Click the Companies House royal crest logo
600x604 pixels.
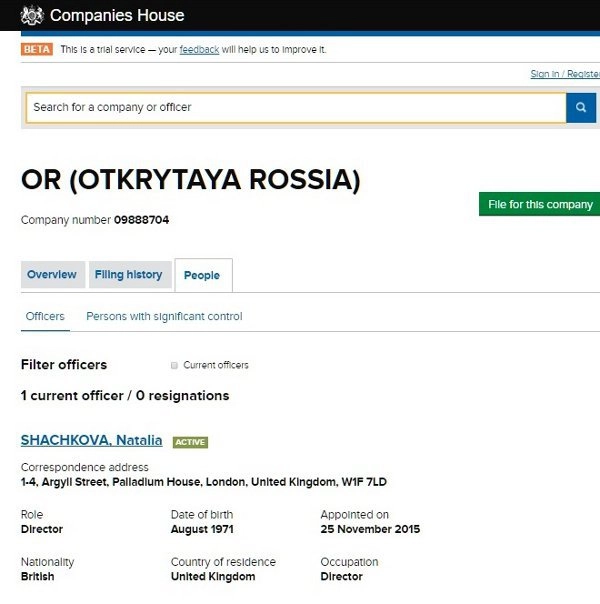pyautogui.click(x=32, y=15)
